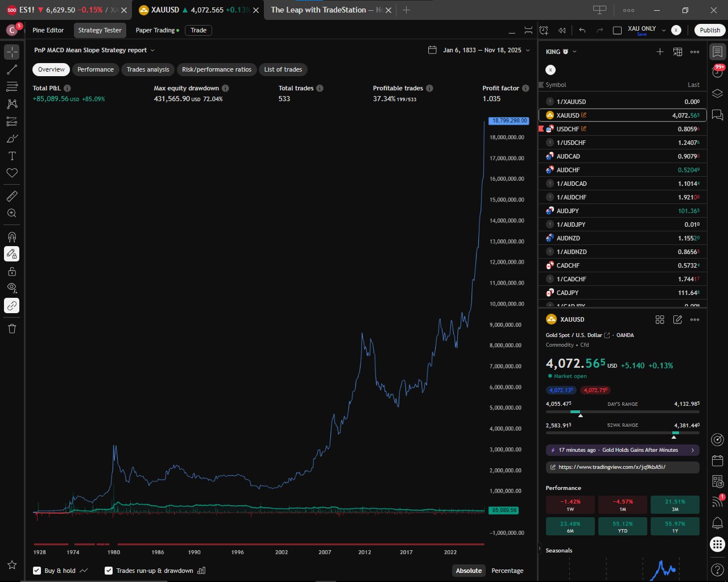This screenshot has height=582, width=728.
Task: Save the XAU ONLY layout
Action: [x=642, y=35]
